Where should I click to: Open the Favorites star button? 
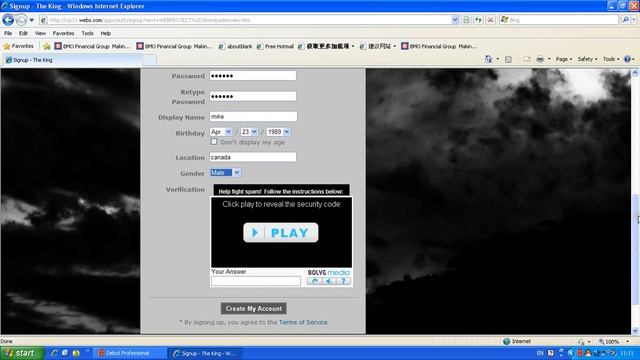[x=18, y=46]
